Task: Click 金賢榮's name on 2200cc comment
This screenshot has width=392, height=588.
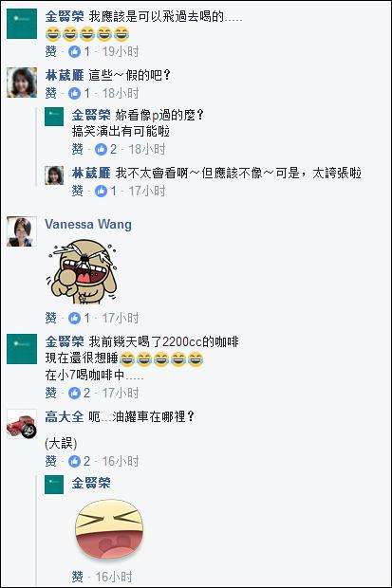Action: point(65,341)
